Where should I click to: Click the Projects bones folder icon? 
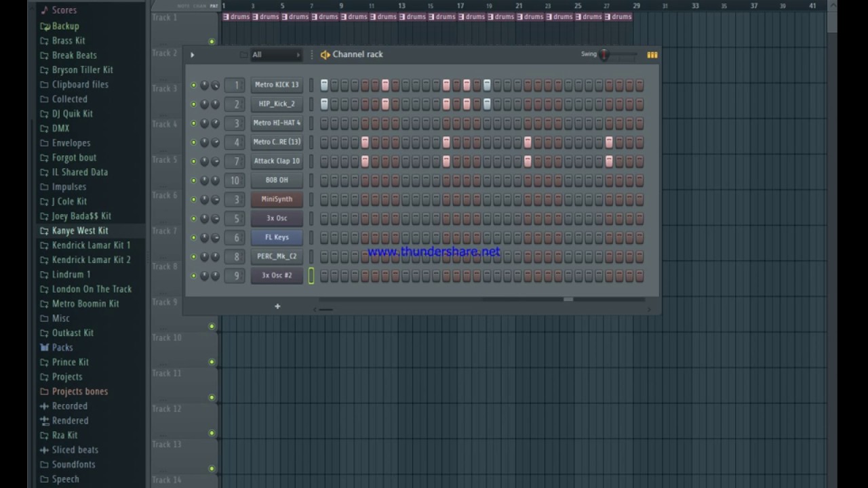coord(44,392)
